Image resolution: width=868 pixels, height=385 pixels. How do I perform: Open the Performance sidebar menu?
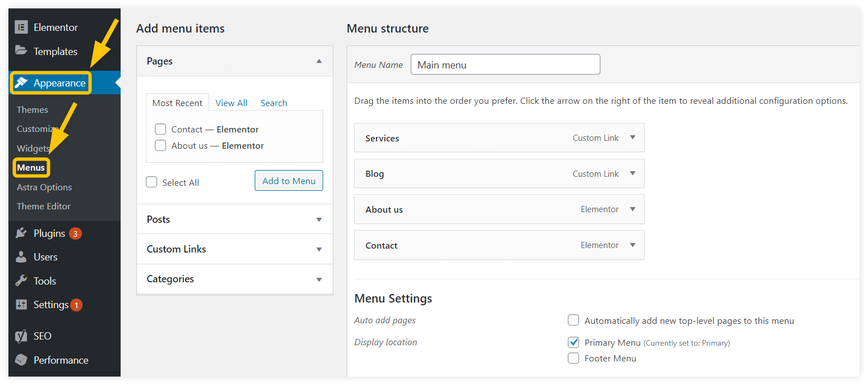[65, 360]
